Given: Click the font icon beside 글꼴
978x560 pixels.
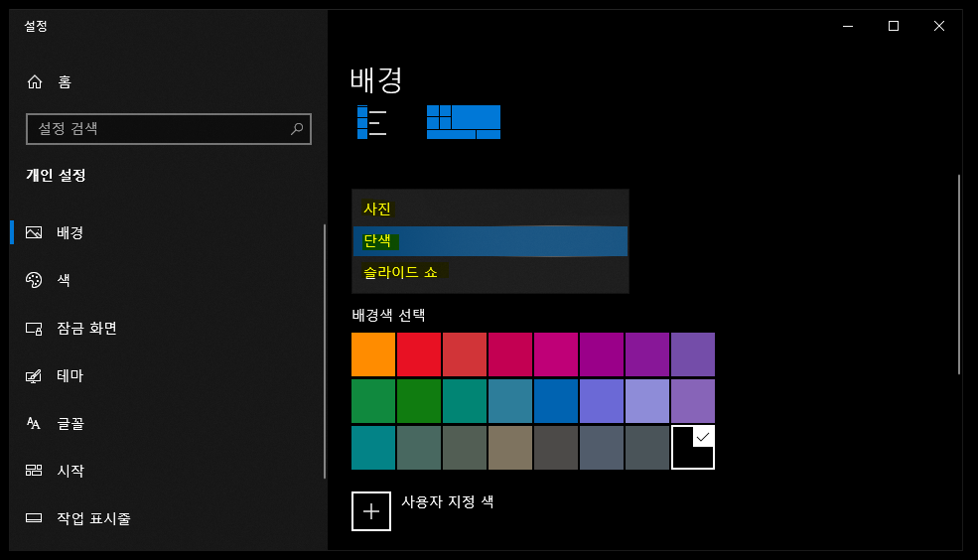Looking at the screenshot, I should tap(34, 423).
